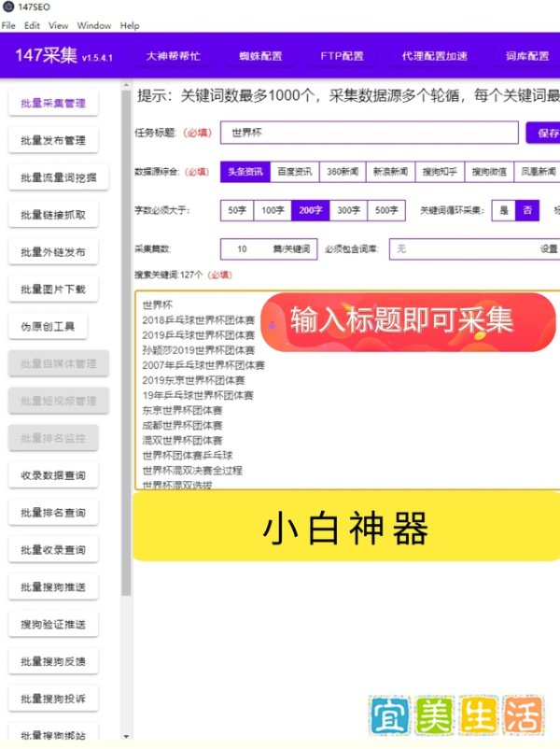Screen dimensions: 560x749
Task: Click keyword line 孙颖莎2019世界杯团体赛
Action: 198,350
